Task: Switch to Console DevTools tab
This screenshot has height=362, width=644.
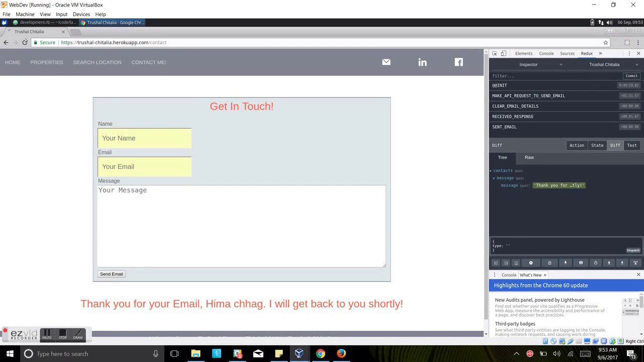Action: click(546, 53)
